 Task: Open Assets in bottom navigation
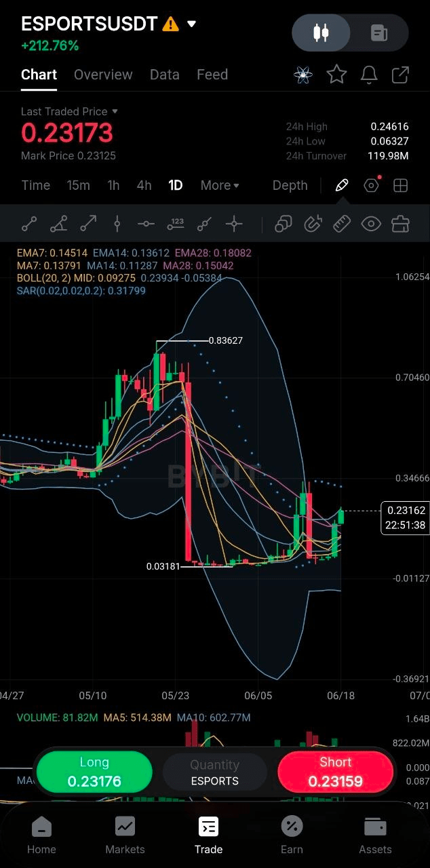point(375,836)
